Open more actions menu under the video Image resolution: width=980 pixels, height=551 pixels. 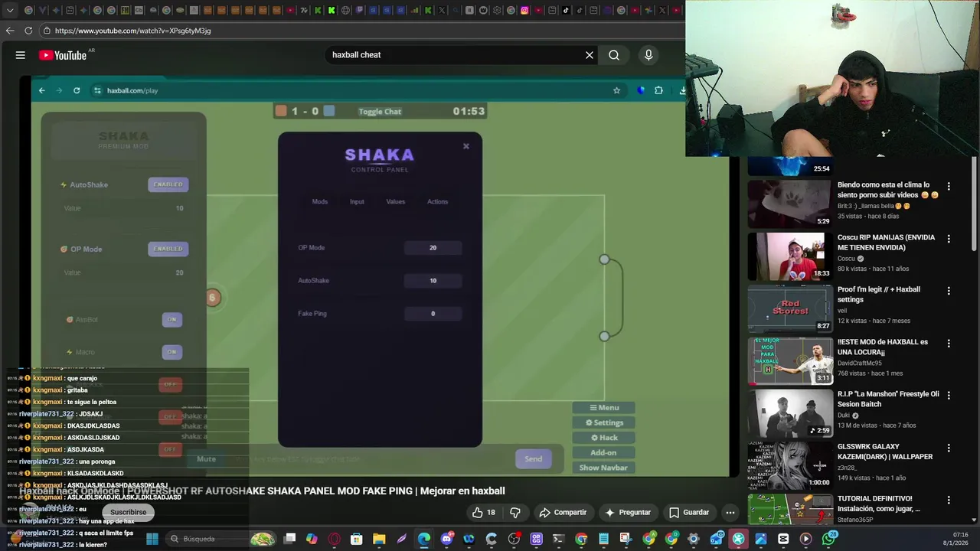pos(730,512)
